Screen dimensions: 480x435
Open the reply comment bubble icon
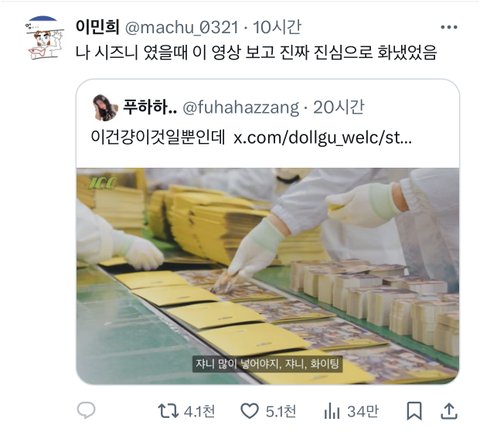click(86, 410)
